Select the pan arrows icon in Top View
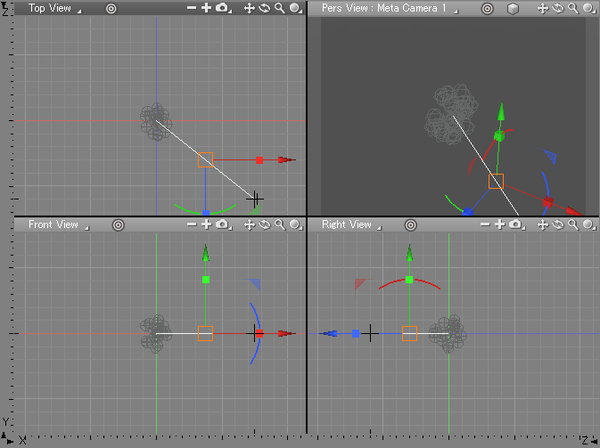This screenshot has width=600, height=448. point(249,8)
